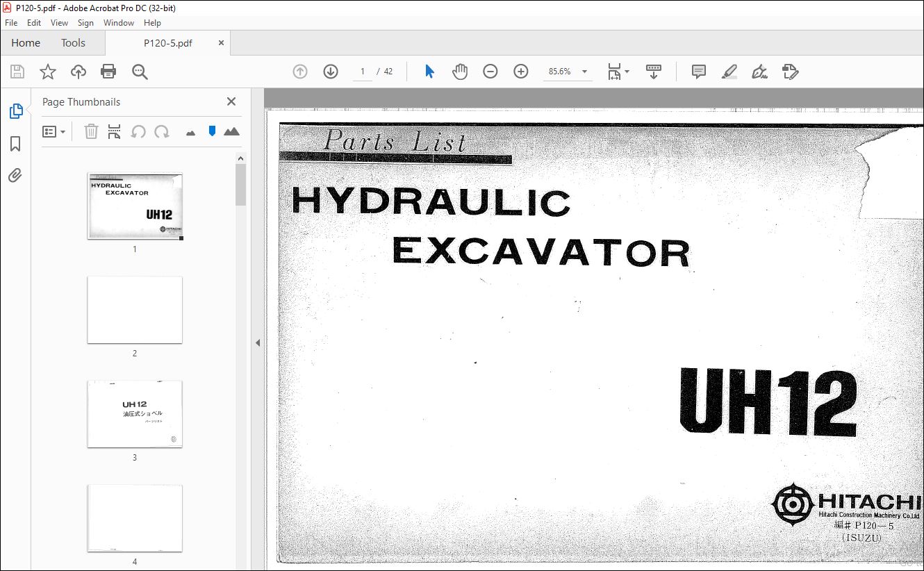Upload file to cloud icon
This screenshot has height=571, width=924.
click(x=79, y=72)
